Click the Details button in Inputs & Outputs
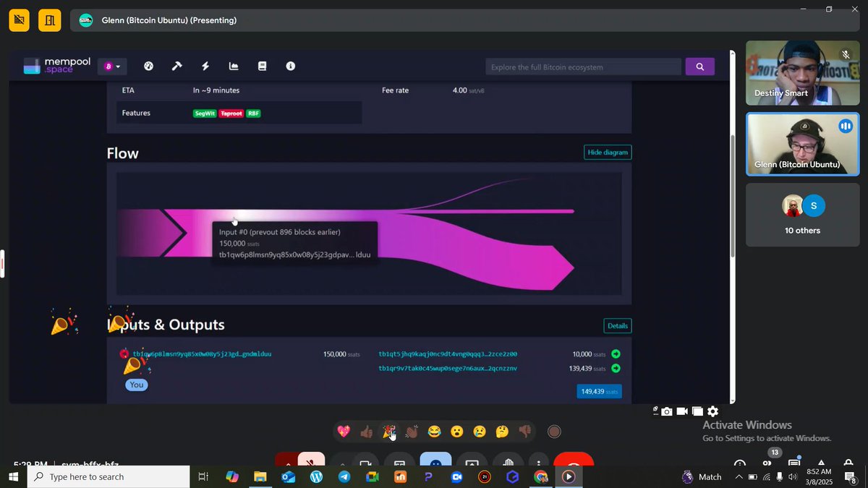868x488 pixels. 618,325
